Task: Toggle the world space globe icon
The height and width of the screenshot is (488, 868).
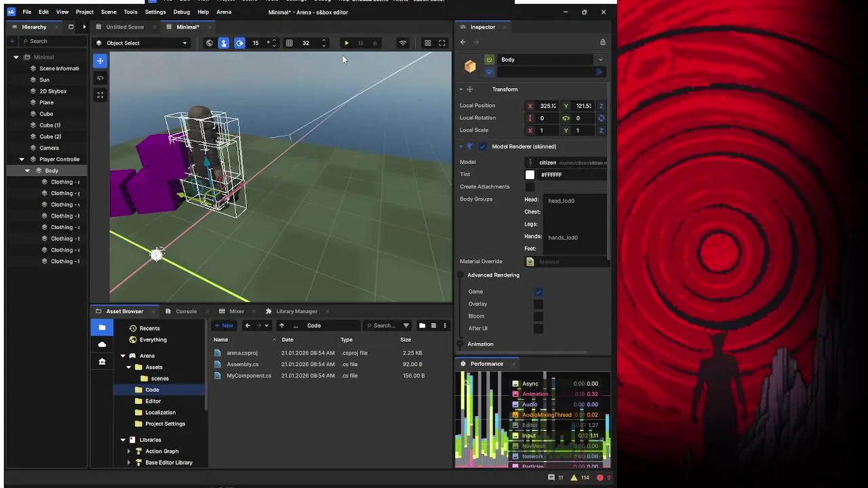Action: coord(209,43)
